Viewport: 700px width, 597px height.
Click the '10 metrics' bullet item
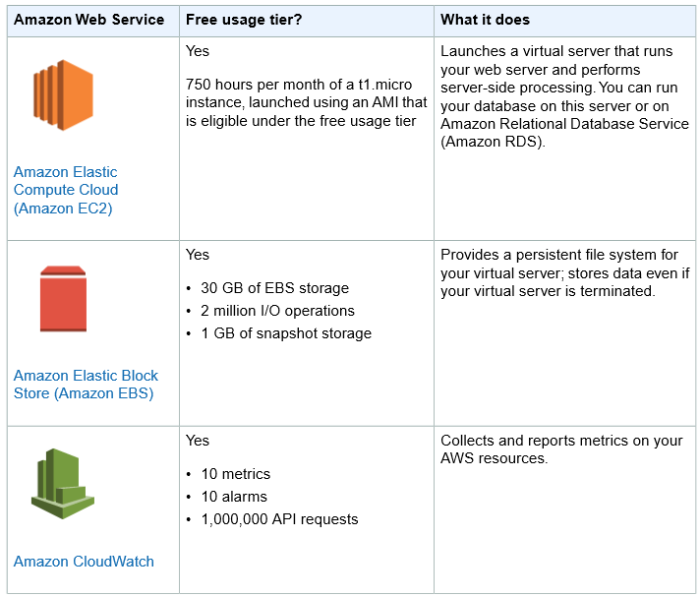(236, 474)
